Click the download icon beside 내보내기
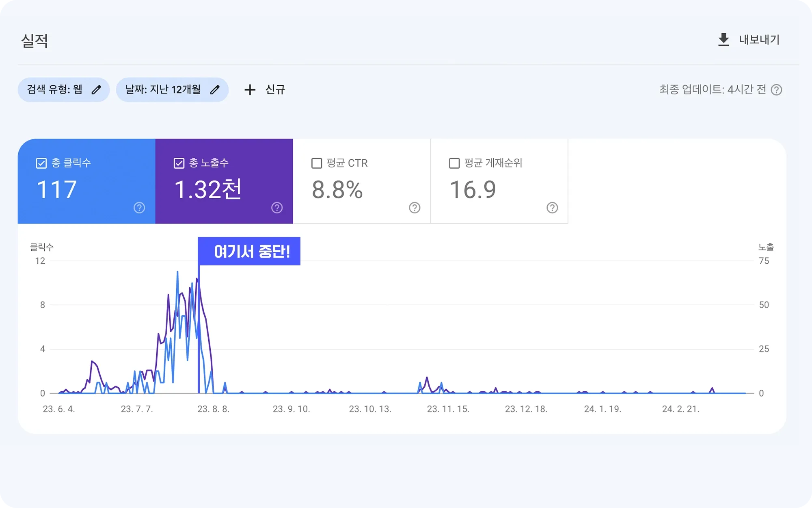The width and height of the screenshot is (812, 508). [723, 40]
